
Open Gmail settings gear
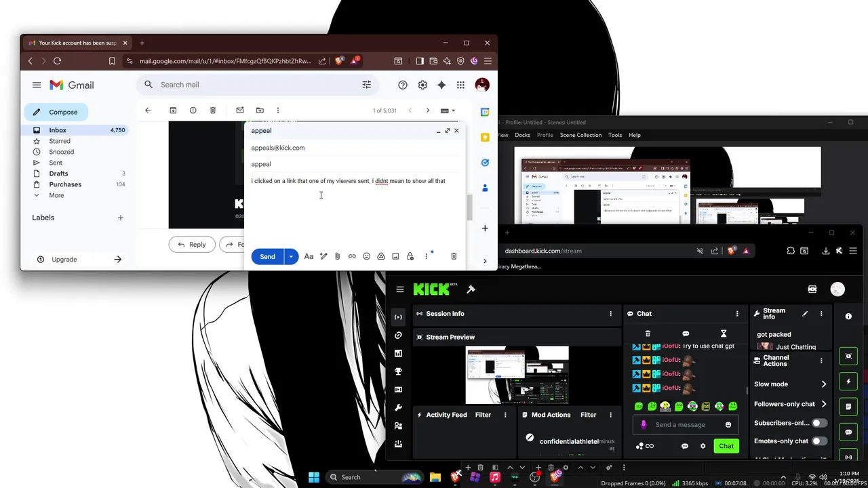pyautogui.click(x=422, y=85)
